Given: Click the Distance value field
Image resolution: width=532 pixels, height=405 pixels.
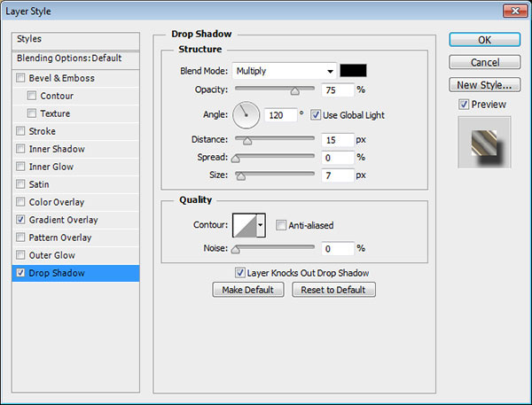Looking at the screenshot, I should tap(338, 140).
